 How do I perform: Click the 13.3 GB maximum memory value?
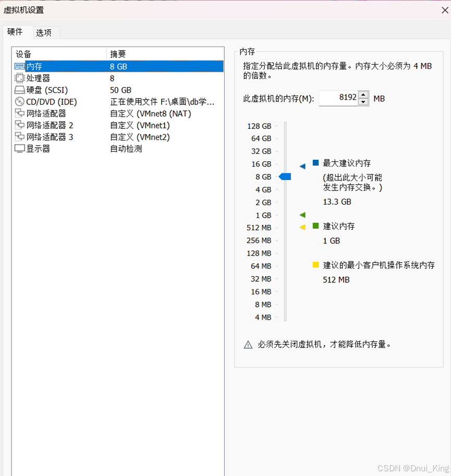337,202
